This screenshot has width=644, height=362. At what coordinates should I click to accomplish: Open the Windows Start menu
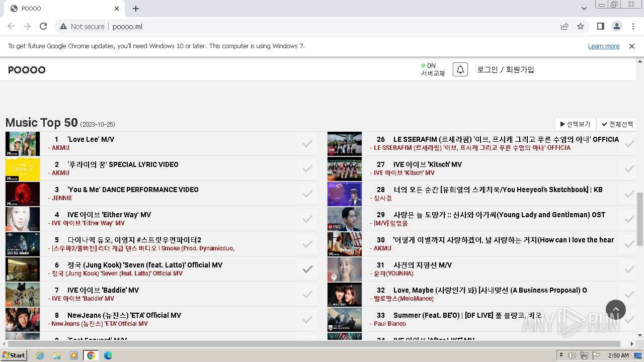click(x=14, y=355)
